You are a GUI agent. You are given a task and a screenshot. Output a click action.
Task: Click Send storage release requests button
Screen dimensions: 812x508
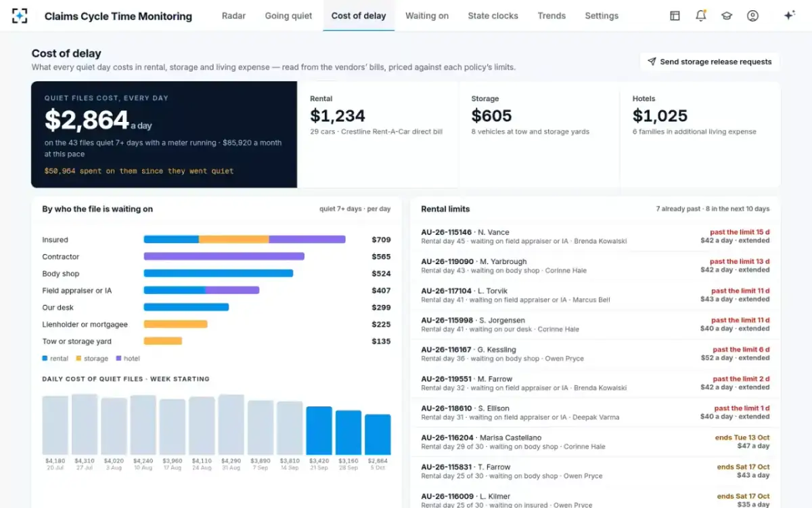pyautogui.click(x=710, y=62)
